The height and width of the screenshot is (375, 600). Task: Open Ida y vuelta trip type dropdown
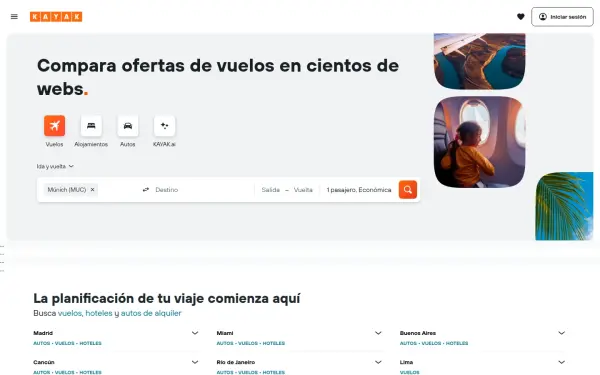tap(55, 166)
